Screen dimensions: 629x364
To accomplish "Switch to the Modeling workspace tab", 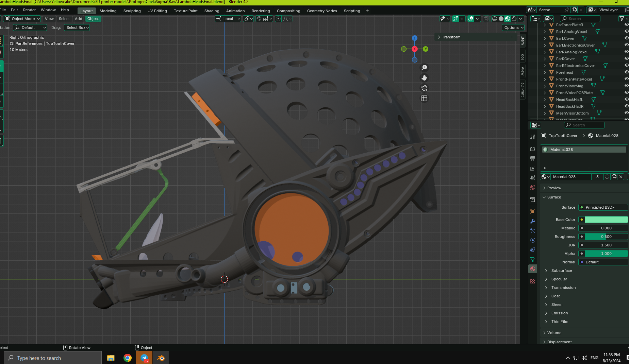I will [108, 11].
